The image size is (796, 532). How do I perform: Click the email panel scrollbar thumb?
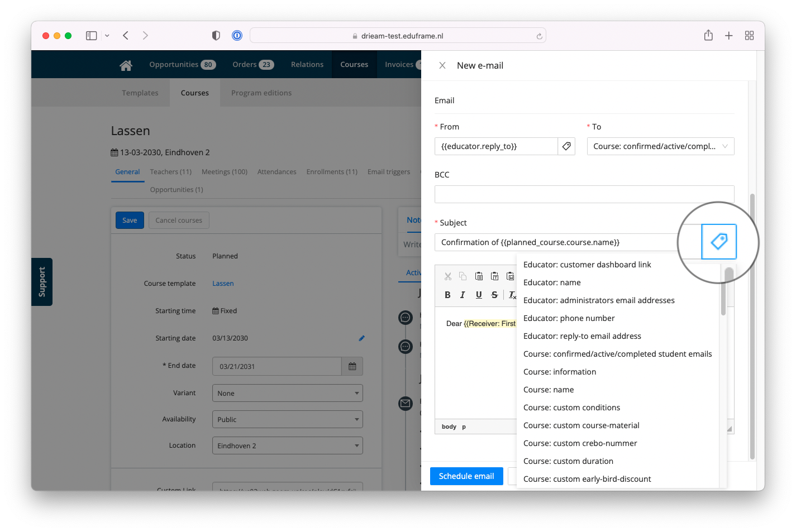(752, 327)
